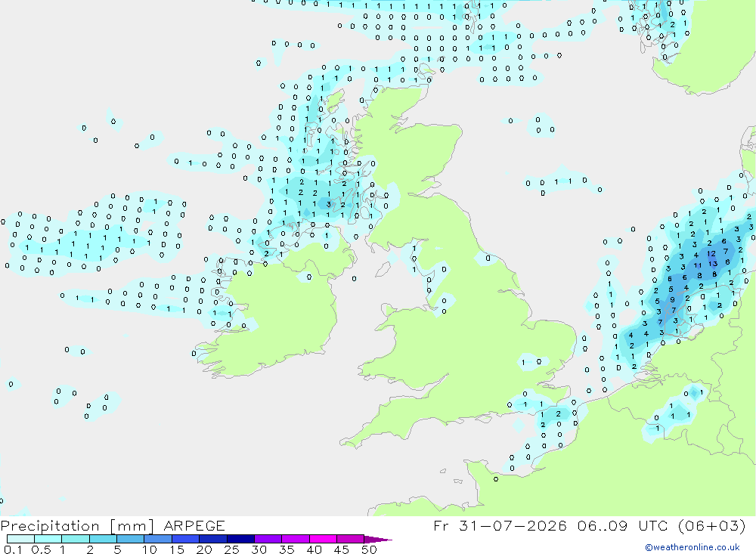756x554 pixels.
Task: Click the 30–35 mm legend swatch
Action: [268, 539]
